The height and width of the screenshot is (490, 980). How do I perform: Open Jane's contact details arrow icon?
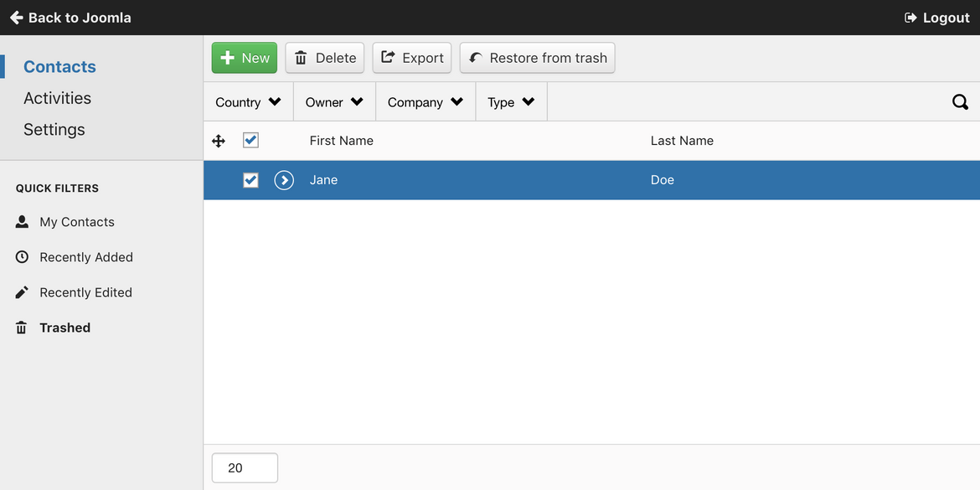[x=285, y=181]
